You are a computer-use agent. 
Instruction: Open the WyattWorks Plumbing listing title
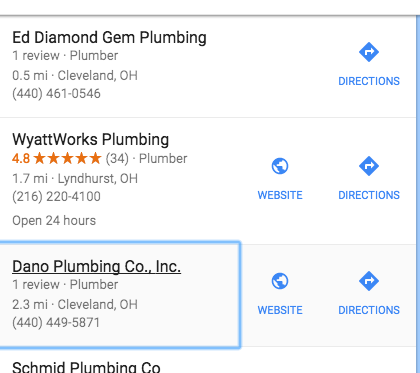click(x=91, y=139)
